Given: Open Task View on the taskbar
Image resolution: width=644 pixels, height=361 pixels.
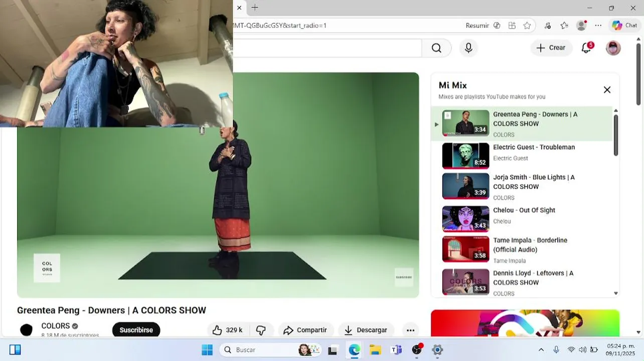Looking at the screenshot, I should coord(333,350).
